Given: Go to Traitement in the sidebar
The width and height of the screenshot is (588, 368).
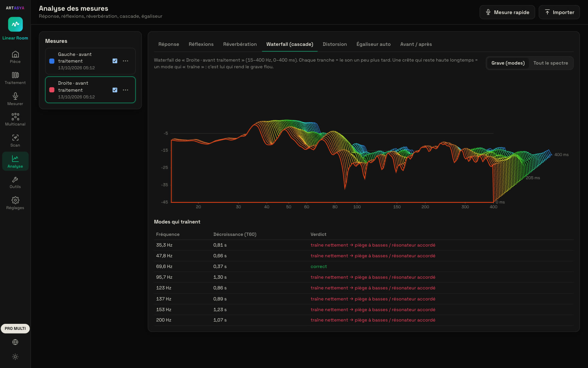Looking at the screenshot, I should coord(15,78).
